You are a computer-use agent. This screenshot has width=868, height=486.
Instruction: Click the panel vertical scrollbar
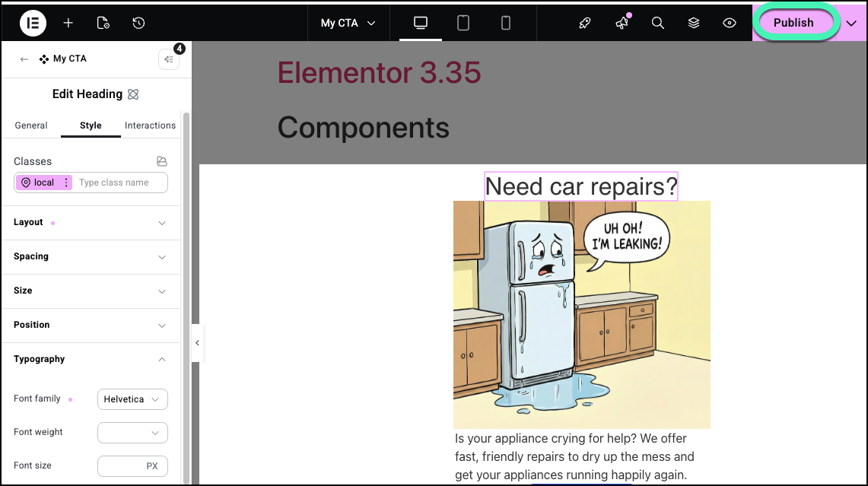[186, 299]
